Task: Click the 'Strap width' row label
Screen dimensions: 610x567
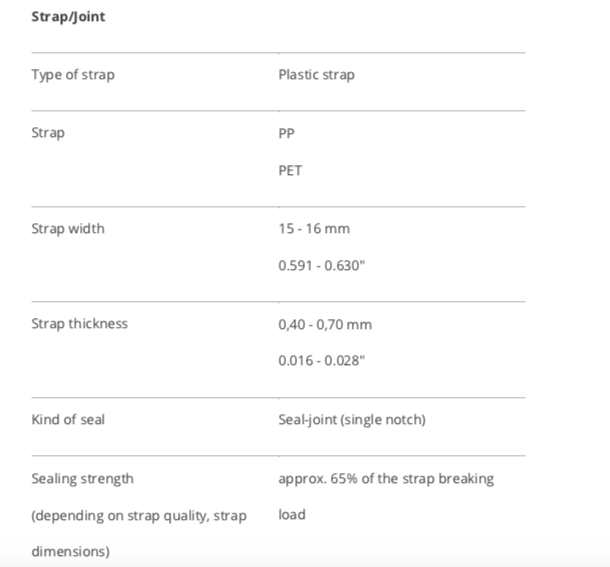Action: 68,229
